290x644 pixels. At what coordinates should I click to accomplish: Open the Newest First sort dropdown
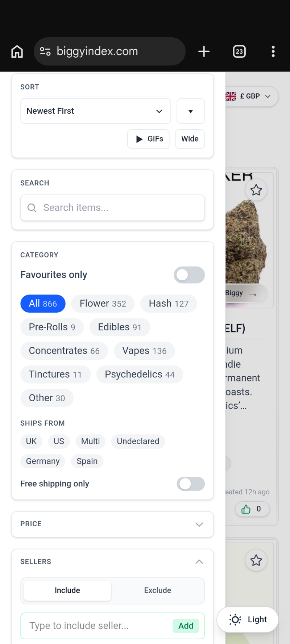coord(95,111)
